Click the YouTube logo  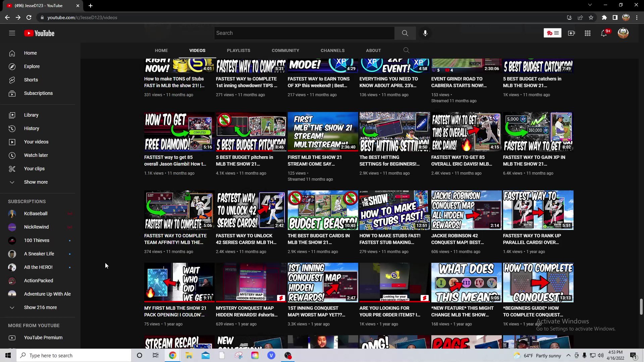tap(39, 33)
